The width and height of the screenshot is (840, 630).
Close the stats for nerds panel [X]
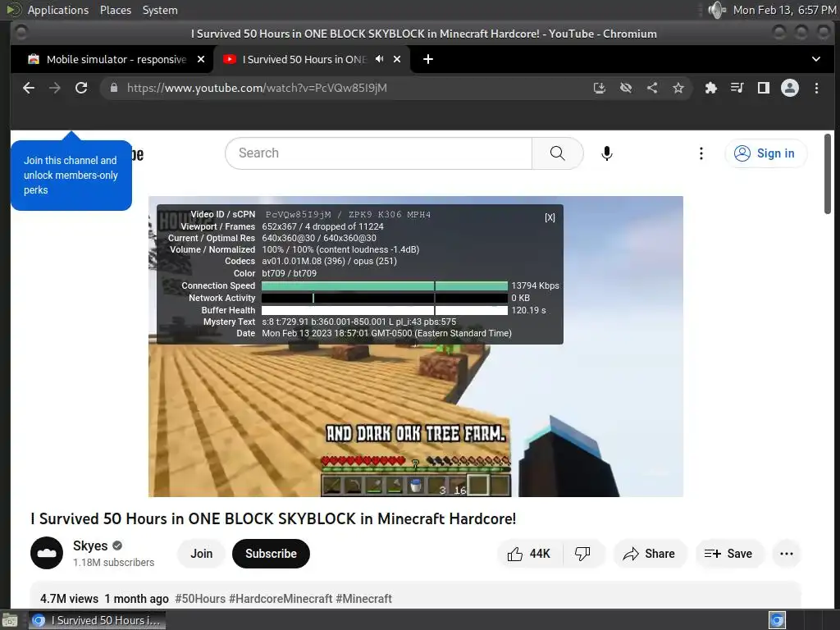(x=550, y=217)
